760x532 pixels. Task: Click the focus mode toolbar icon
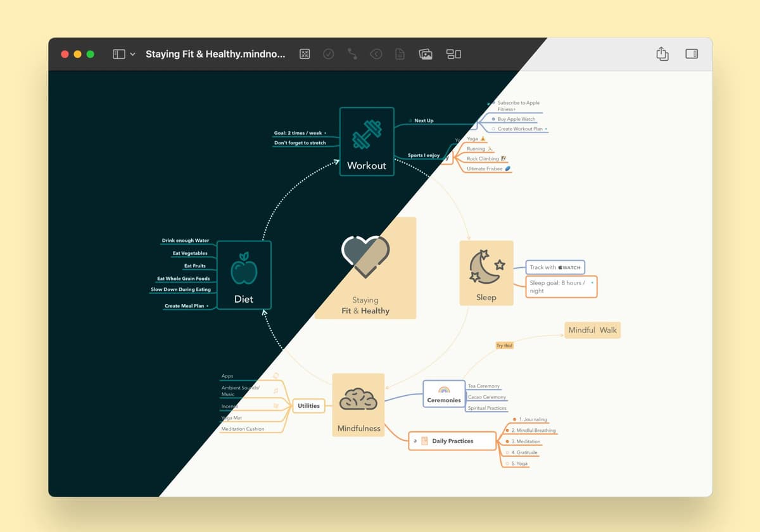coord(305,54)
